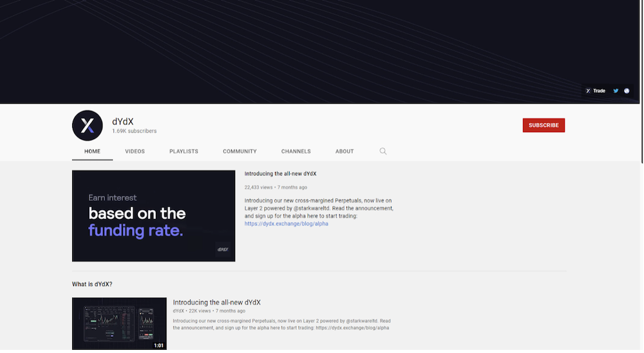This screenshot has height=353, width=644.
Task: Go to the Community tab
Action: click(240, 151)
